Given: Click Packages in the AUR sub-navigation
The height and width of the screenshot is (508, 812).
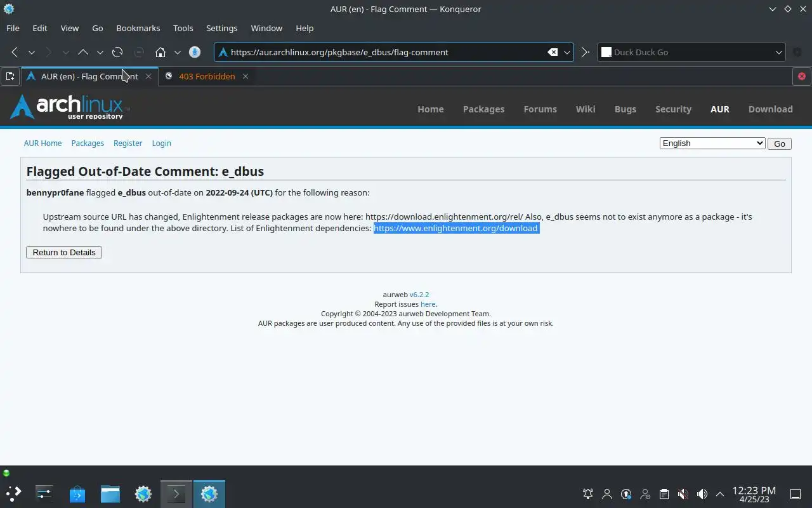Looking at the screenshot, I should tap(88, 144).
